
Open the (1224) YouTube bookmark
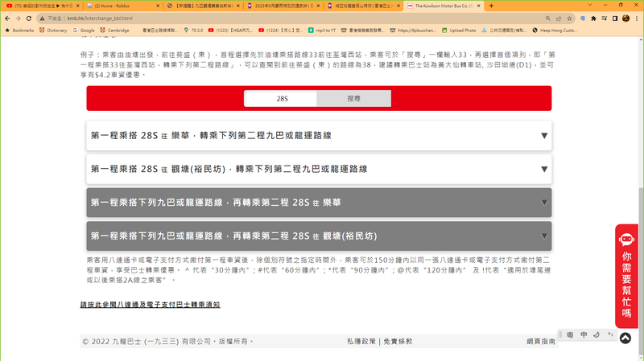click(x=281, y=31)
